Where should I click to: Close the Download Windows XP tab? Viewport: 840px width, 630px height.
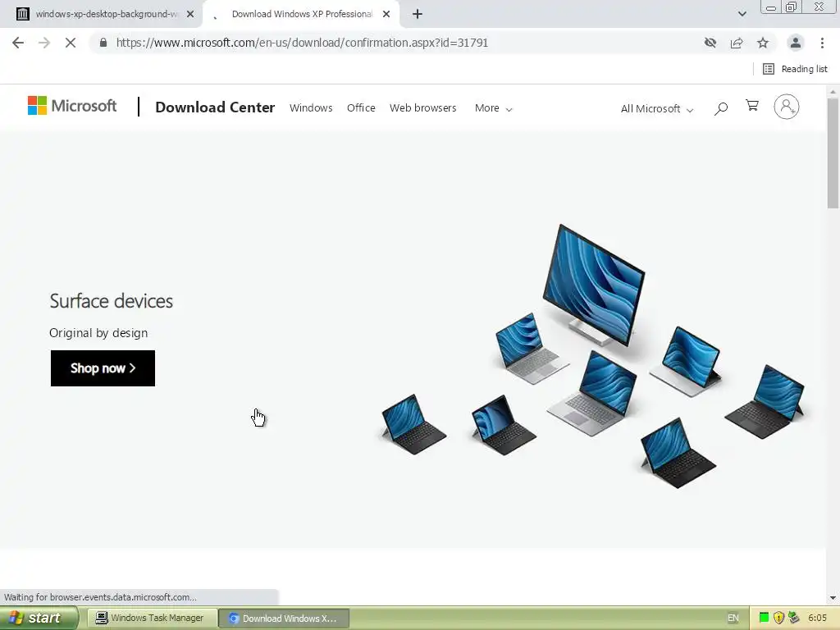click(x=386, y=14)
